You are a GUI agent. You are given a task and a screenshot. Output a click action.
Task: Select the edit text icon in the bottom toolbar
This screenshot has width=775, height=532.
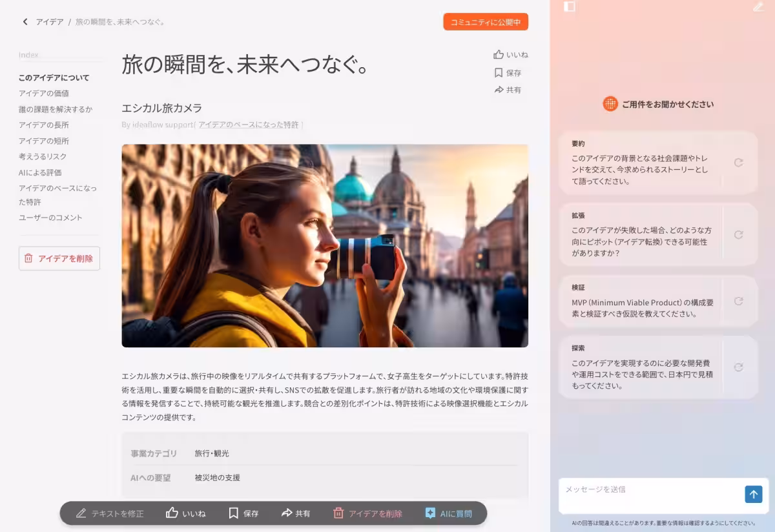(x=81, y=514)
